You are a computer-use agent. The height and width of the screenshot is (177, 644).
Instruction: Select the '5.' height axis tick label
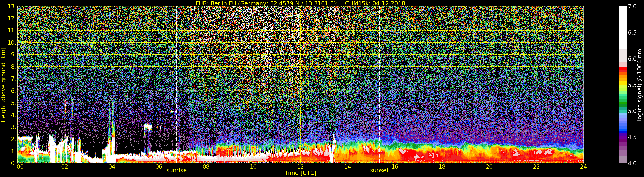[x=13, y=103]
